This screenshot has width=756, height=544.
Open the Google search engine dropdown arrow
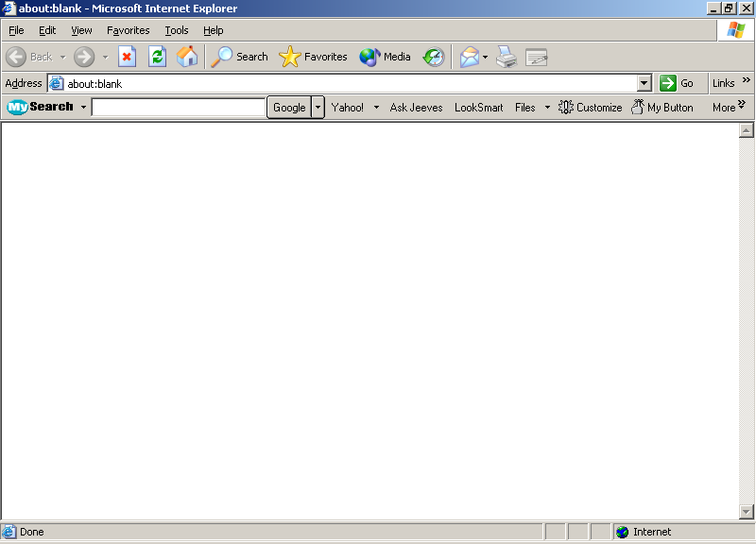click(318, 107)
